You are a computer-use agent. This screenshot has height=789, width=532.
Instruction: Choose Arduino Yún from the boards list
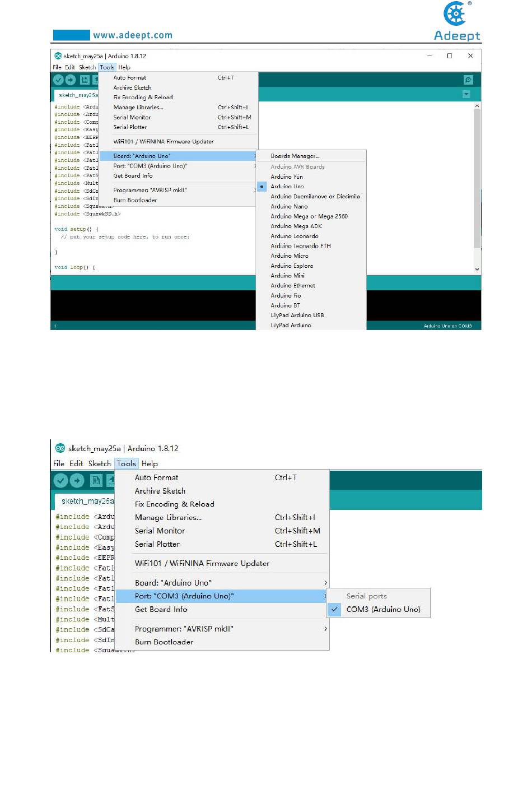click(287, 177)
